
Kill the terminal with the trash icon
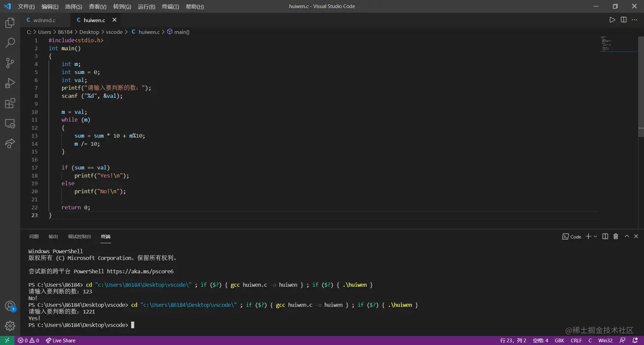tap(615, 237)
